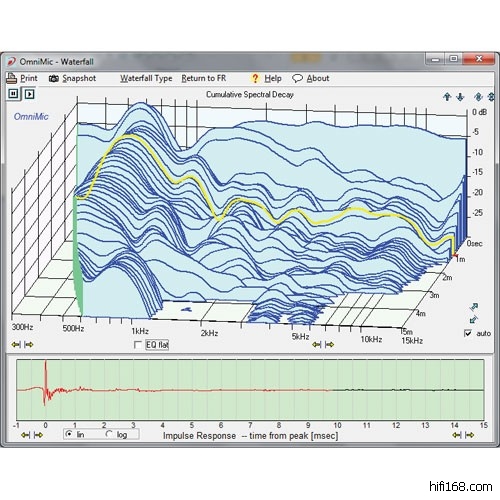Click the '0sec' time axis label
Screen dimensions: 500x500
475,243
